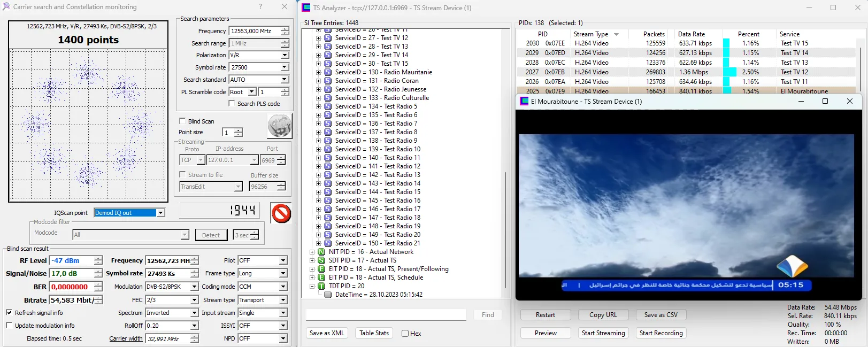Click the Radio Mauritanie service icon

328,72
